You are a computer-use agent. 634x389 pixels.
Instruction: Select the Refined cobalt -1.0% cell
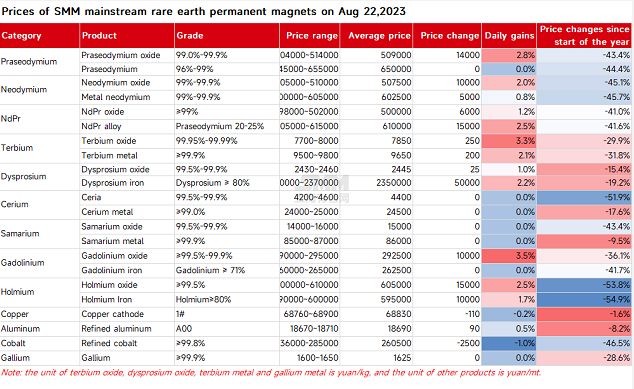click(x=509, y=343)
